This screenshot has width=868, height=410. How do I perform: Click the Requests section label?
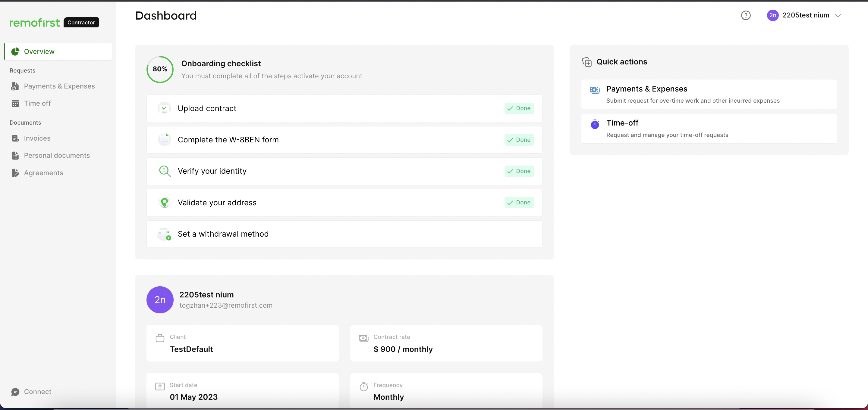[22, 70]
